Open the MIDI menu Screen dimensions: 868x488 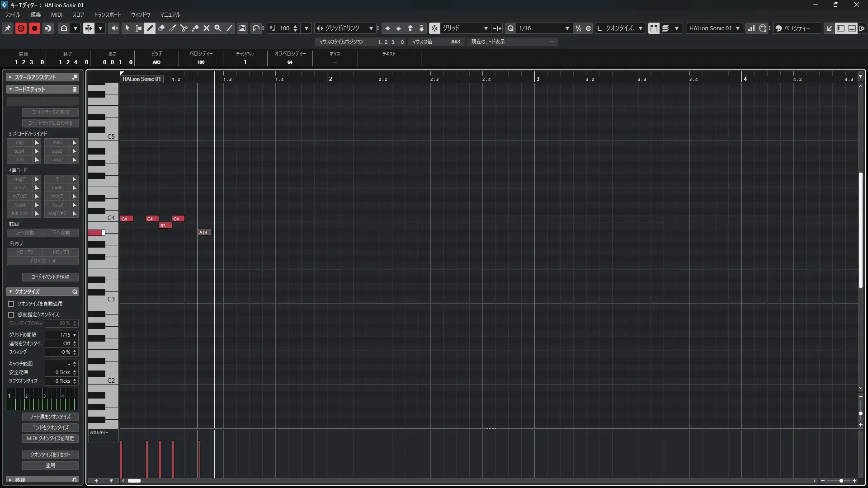tap(57, 14)
